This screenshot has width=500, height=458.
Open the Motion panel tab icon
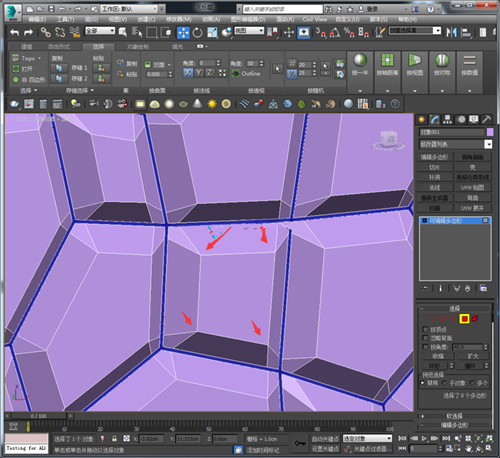[x=461, y=120]
